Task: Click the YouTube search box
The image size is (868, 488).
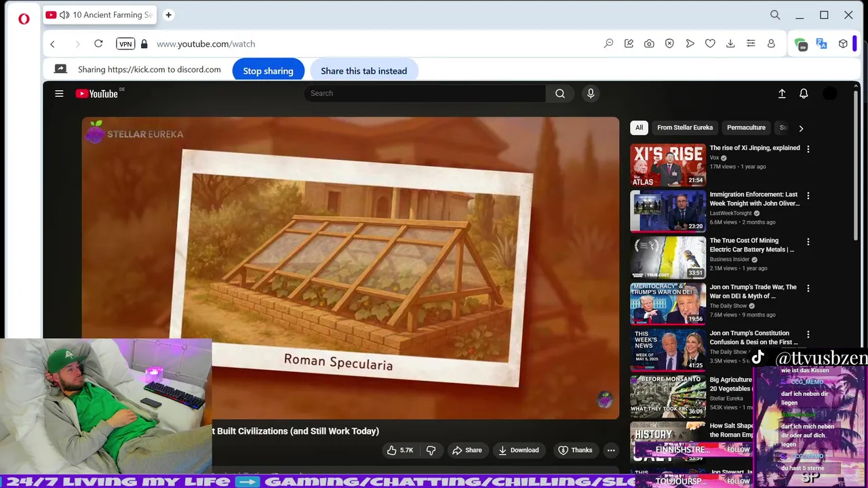Action: click(x=425, y=94)
